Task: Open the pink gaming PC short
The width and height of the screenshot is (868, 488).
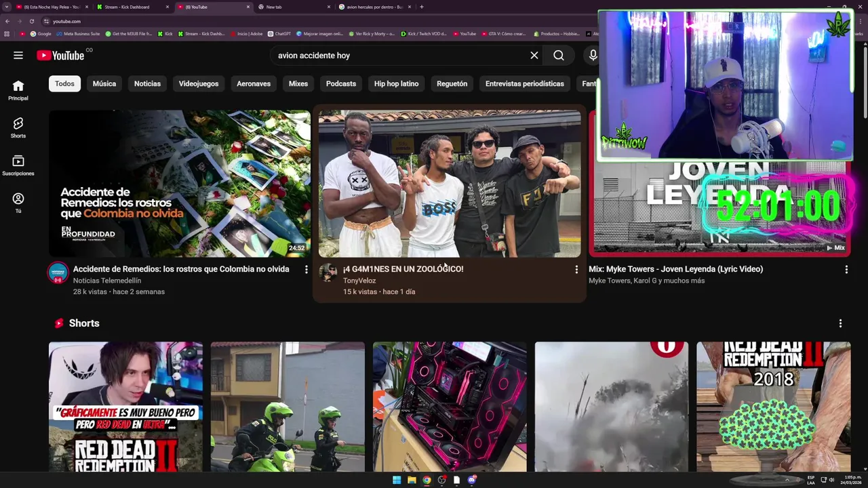Action: point(450,407)
